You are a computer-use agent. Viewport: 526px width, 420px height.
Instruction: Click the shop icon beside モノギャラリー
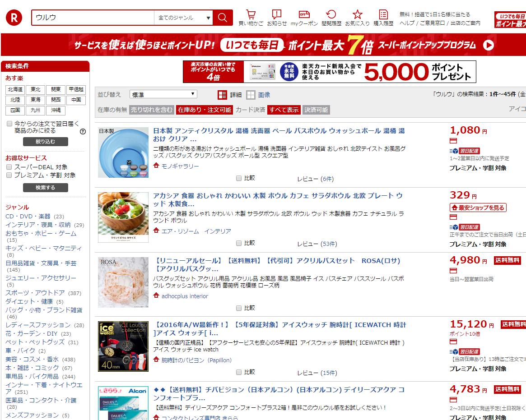tap(156, 165)
